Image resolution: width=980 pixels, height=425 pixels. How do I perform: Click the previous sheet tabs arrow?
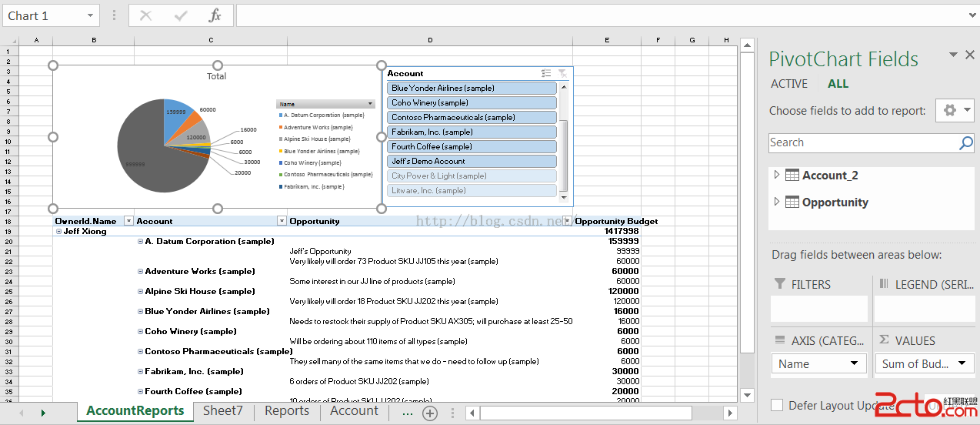point(21,413)
